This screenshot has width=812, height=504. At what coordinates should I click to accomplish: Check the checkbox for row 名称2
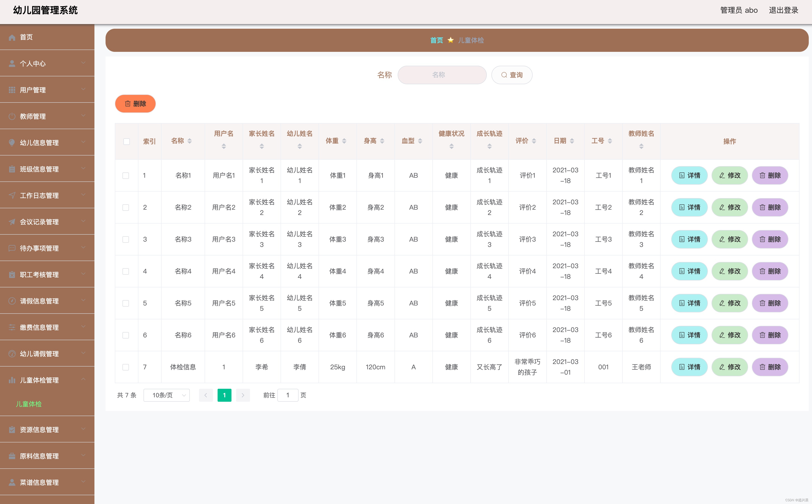[126, 208]
